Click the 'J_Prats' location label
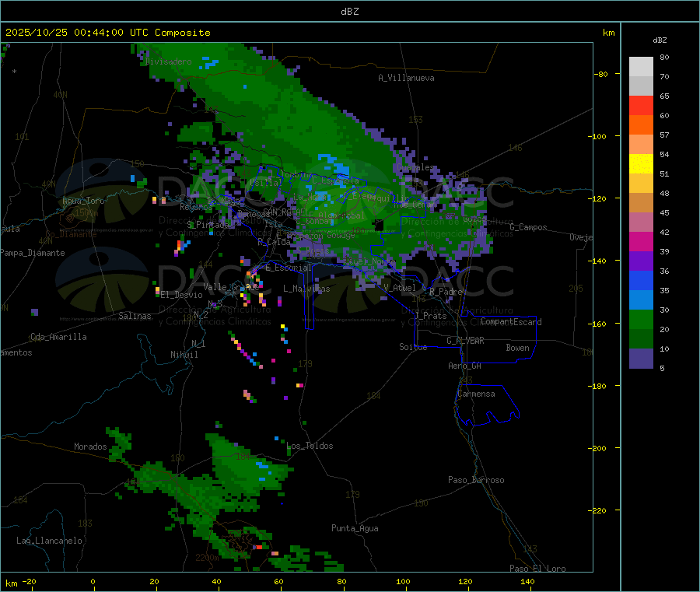 pyautogui.click(x=431, y=316)
